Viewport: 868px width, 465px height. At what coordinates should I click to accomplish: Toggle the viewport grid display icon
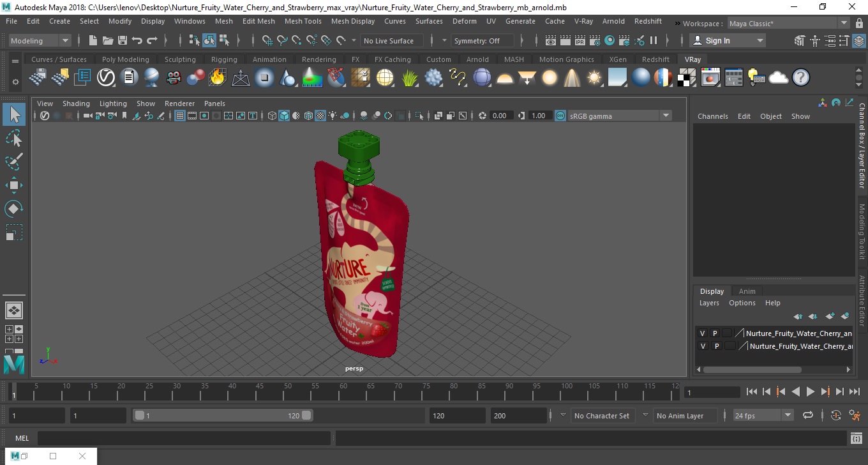click(x=180, y=116)
